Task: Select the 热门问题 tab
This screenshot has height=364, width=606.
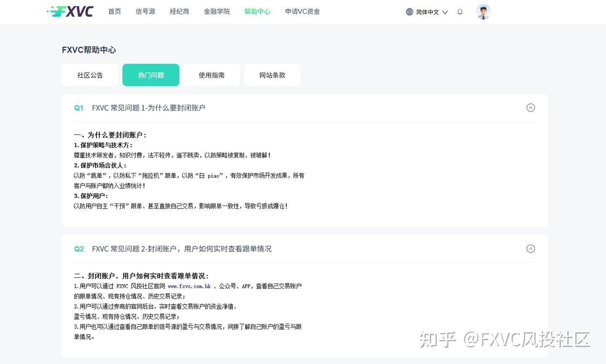Action: 151,75
